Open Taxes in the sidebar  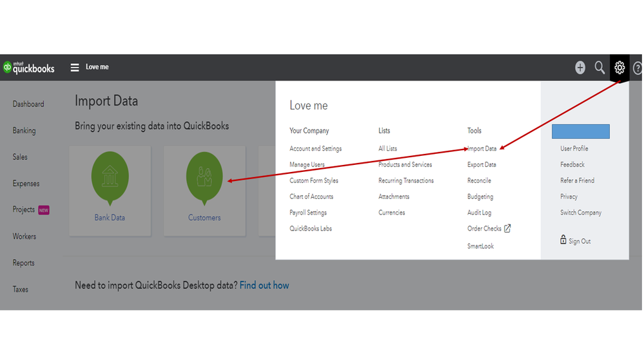pos(20,289)
